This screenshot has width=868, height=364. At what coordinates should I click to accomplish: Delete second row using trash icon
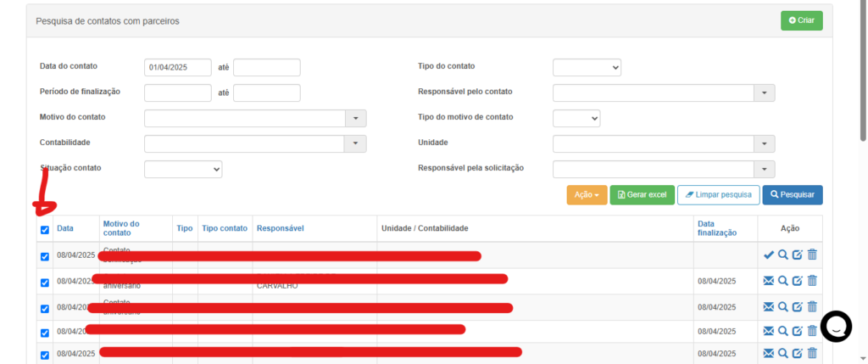coord(812,281)
